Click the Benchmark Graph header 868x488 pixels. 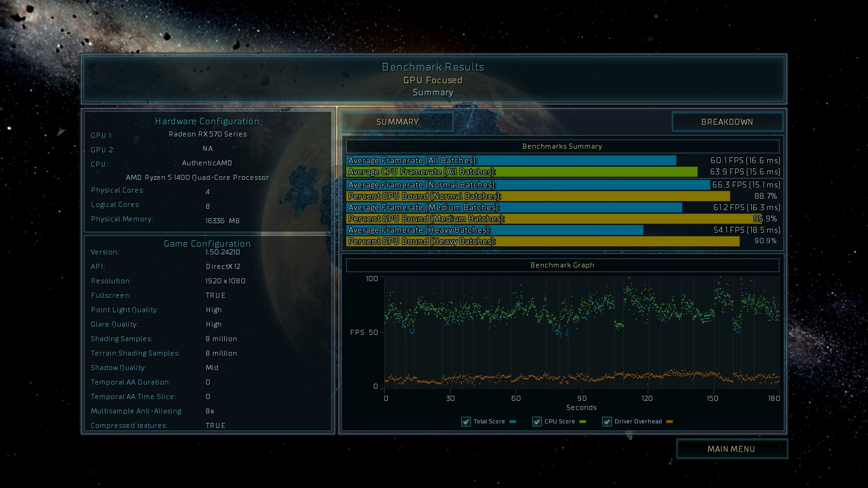point(562,265)
